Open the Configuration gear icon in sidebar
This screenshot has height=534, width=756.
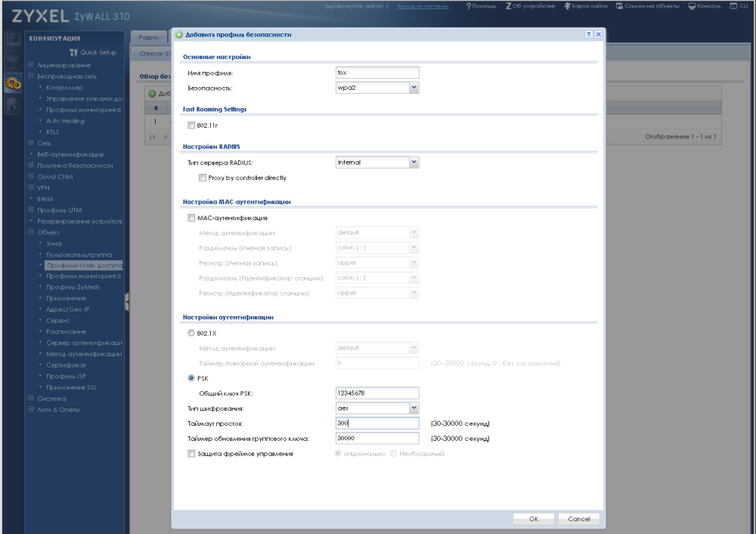13,83
